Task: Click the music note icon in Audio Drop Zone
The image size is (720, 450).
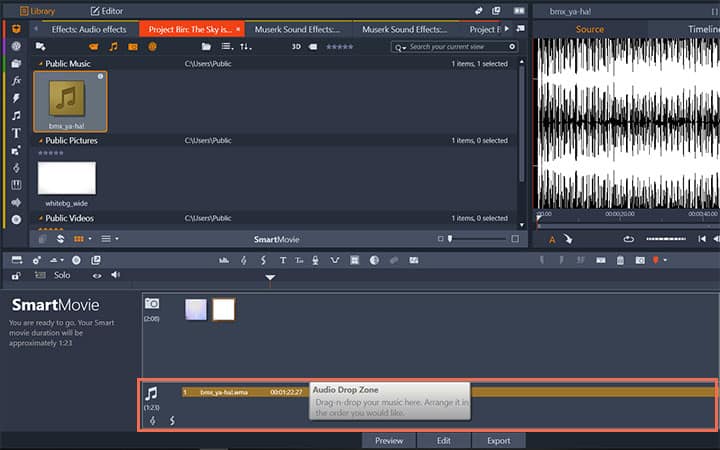Action: coord(152,394)
